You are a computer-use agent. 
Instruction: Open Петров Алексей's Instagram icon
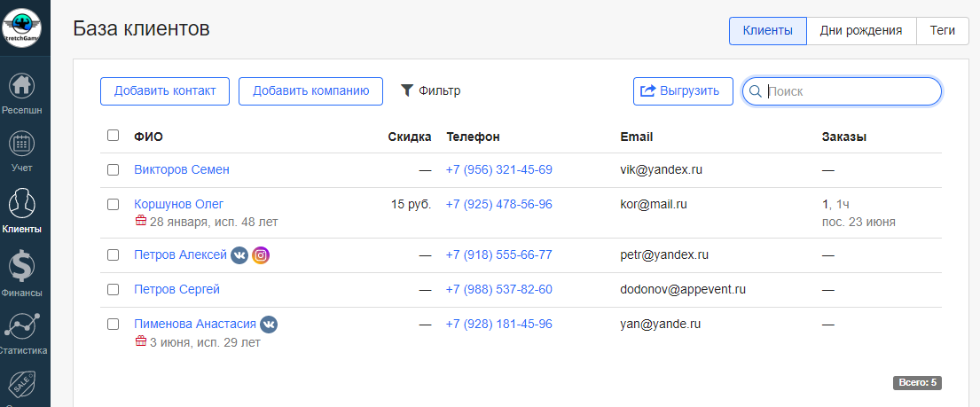click(x=261, y=255)
